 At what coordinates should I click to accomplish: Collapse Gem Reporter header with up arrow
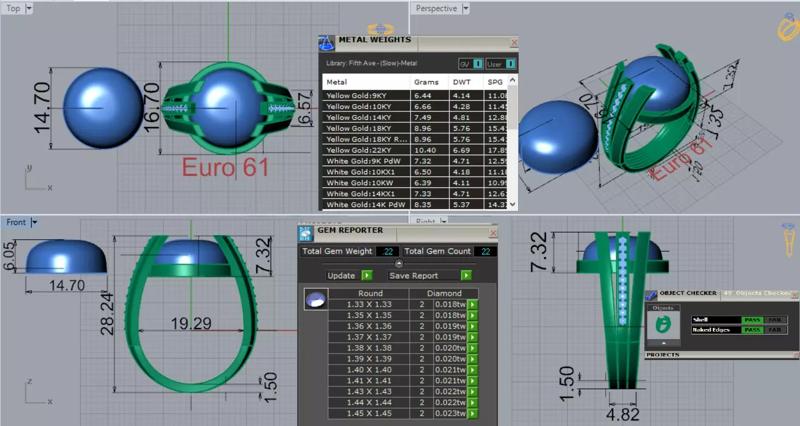coord(399,264)
